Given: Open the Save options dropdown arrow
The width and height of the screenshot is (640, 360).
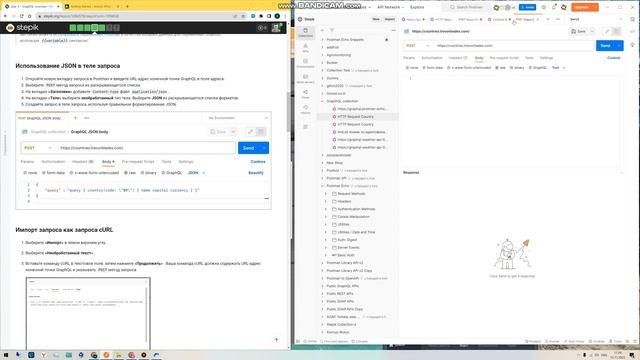Looking at the screenshot, I should (x=592, y=31).
